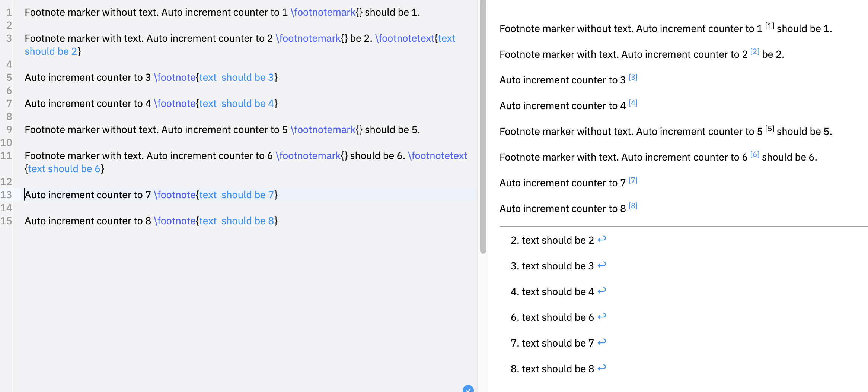Click the \footnotemark command on line 1
This screenshot has height=392, width=868.
pos(323,12)
